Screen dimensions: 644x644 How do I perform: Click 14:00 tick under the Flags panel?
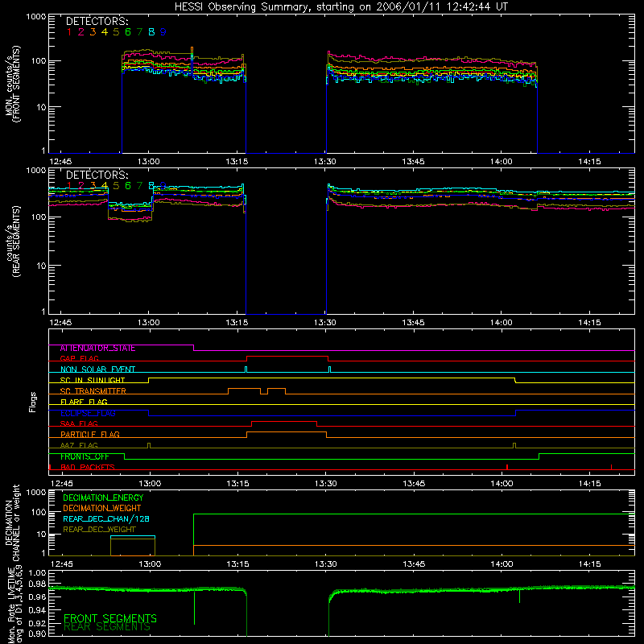502,484
